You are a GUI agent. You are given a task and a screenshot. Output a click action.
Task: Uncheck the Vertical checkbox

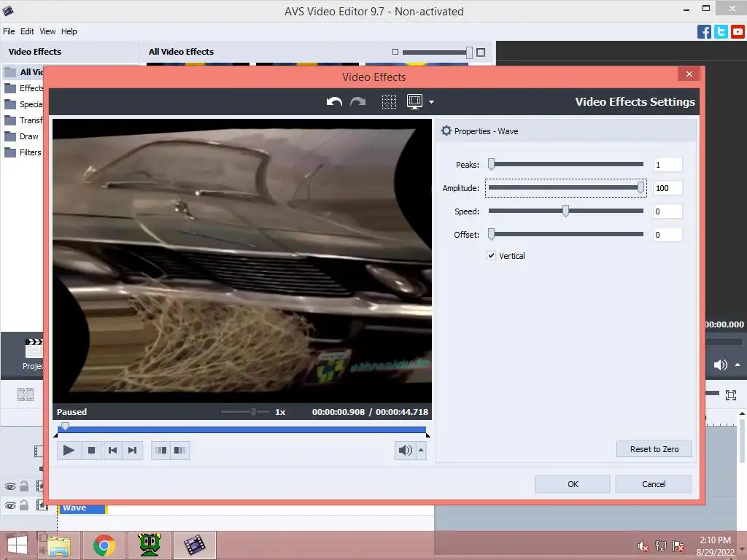pos(491,256)
